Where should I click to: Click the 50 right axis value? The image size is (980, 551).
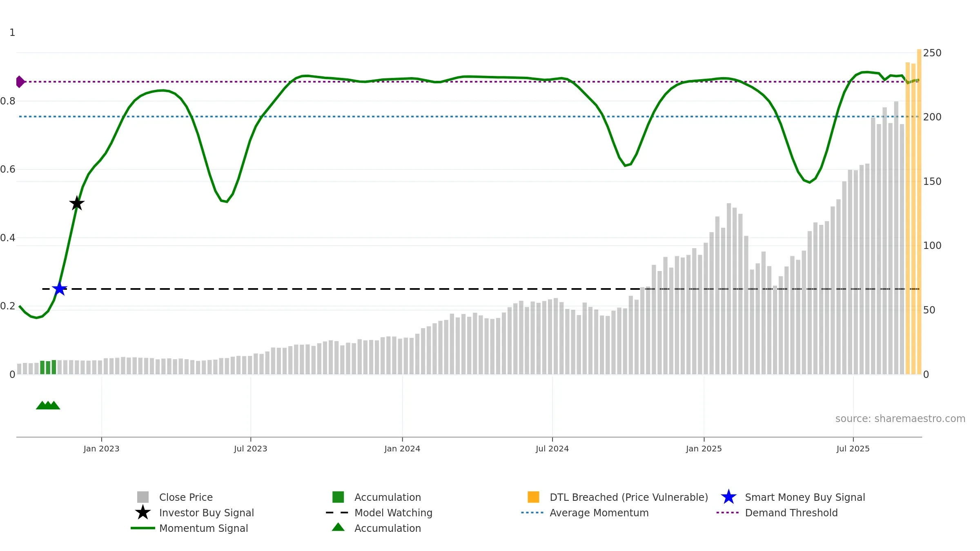(929, 310)
